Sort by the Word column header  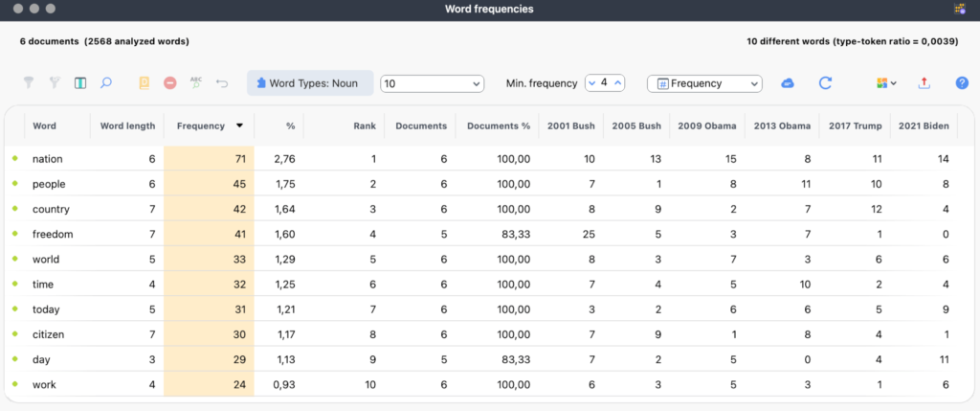(x=44, y=126)
